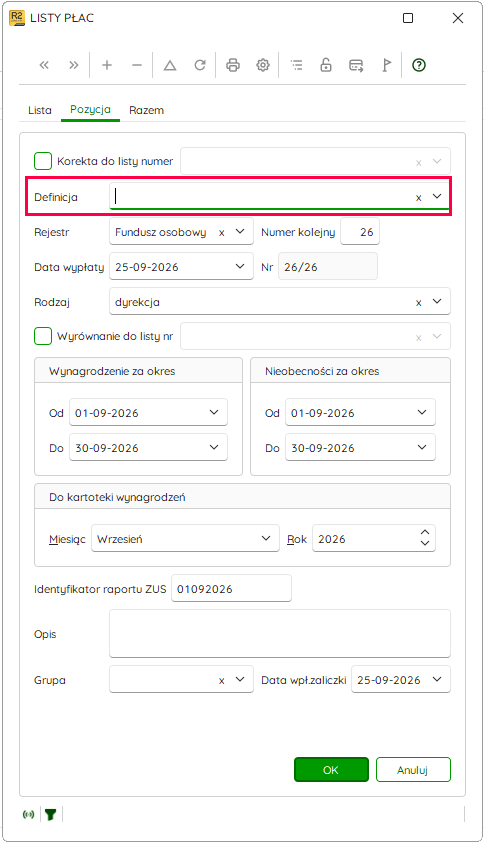This screenshot has height=845, width=484.
Task: Go to last record double-right arrows
Action: (74, 65)
